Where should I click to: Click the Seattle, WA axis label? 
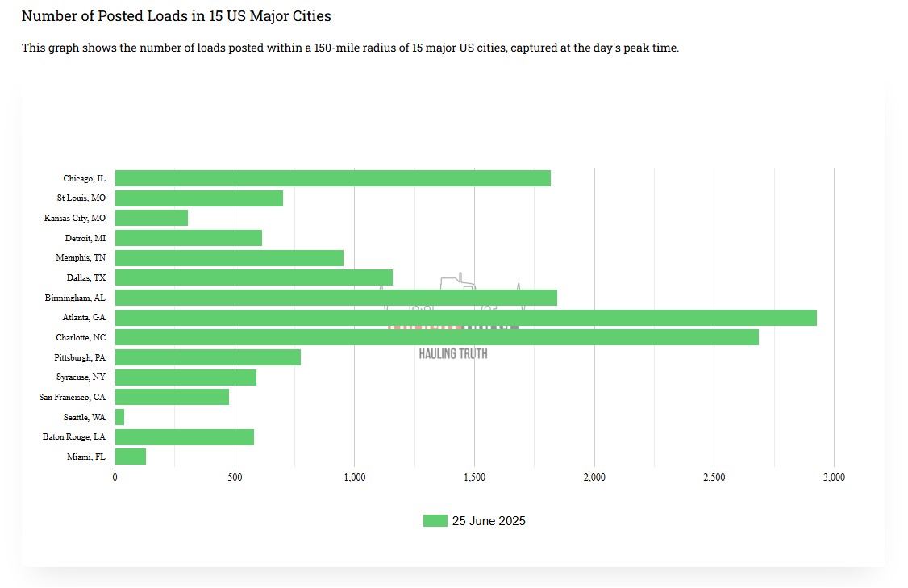[x=84, y=417]
